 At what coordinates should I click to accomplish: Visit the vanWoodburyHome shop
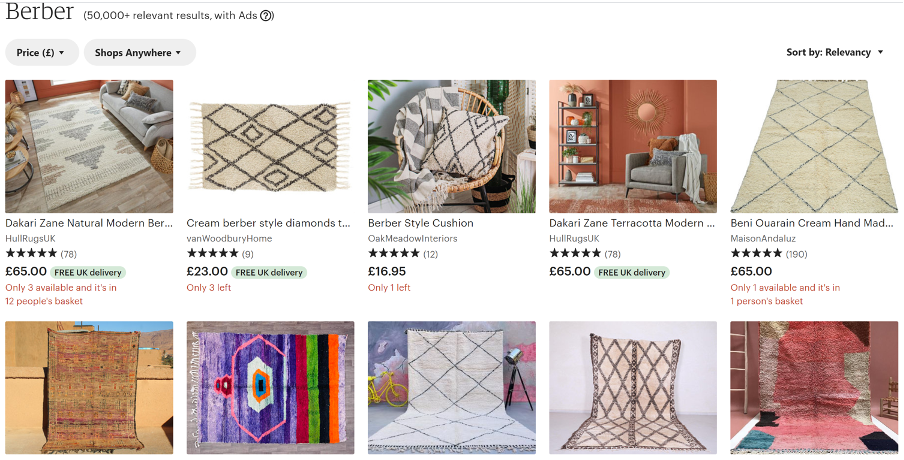pos(229,239)
